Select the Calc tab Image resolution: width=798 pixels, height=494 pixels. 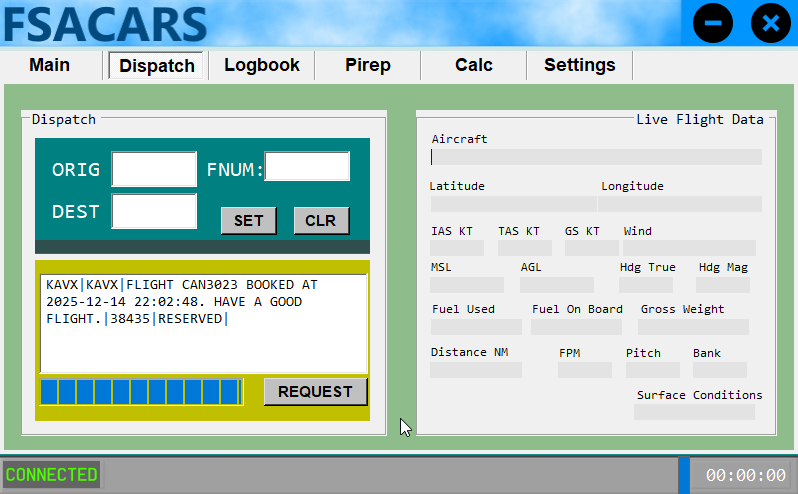point(474,65)
